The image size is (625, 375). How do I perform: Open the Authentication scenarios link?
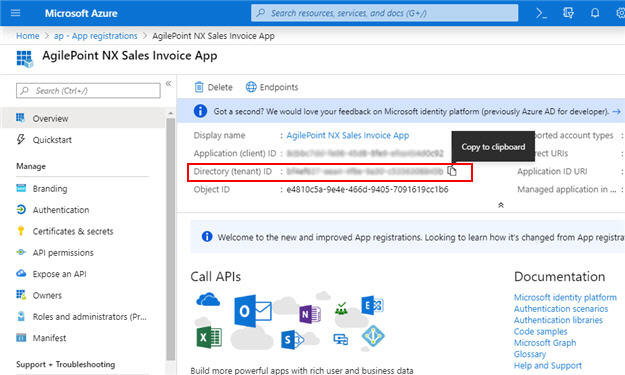pos(561,308)
